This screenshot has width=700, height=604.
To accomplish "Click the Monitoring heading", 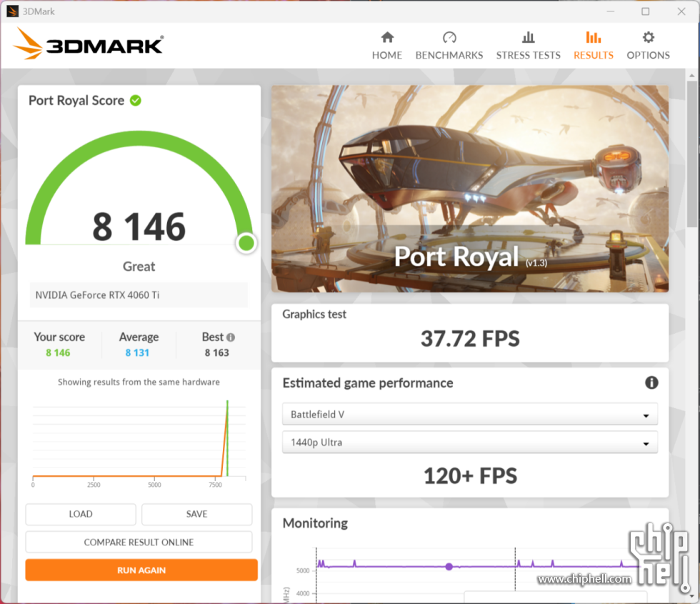I will pyautogui.click(x=315, y=523).
